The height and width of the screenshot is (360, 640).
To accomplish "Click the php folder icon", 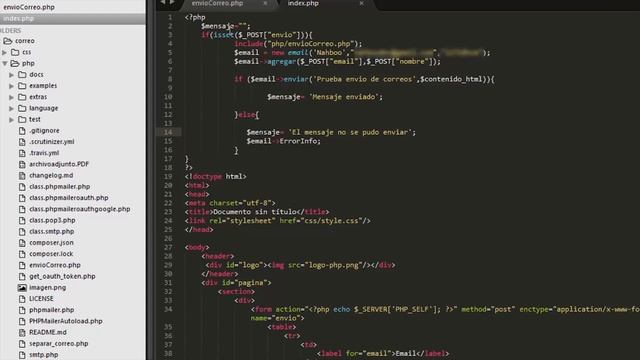I will point(15,63).
